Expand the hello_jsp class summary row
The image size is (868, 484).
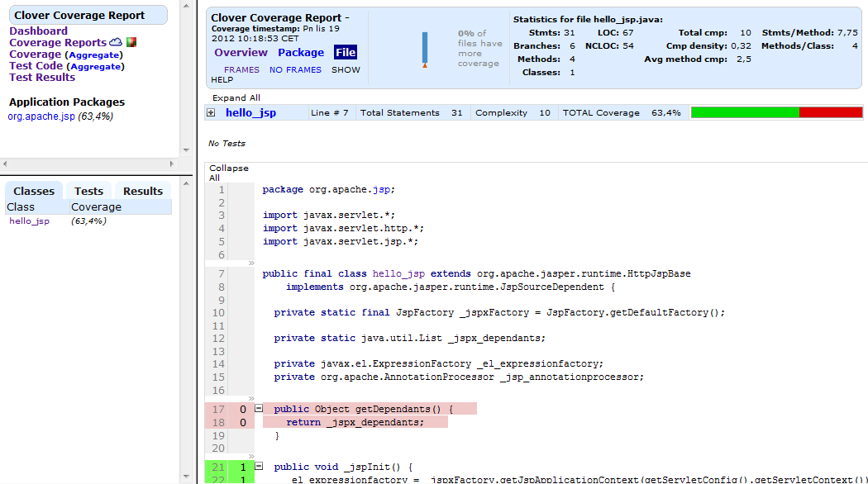point(211,112)
